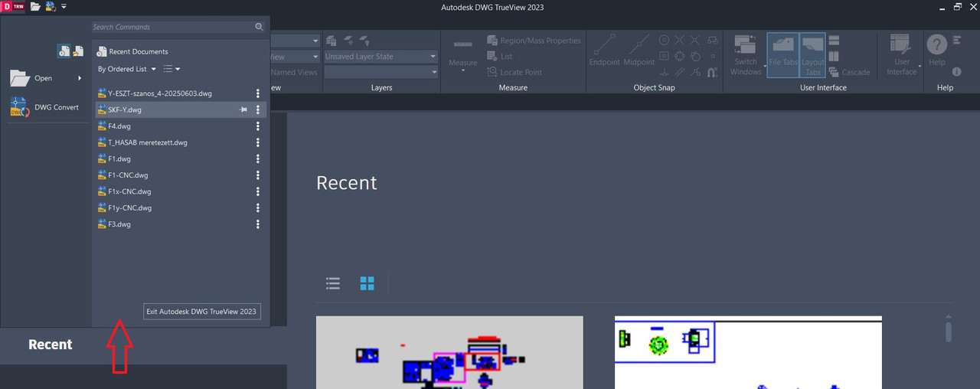Viewport: 980px width, 389px height.
Task: Toggle the File Tabs button
Action: (783, 55)
